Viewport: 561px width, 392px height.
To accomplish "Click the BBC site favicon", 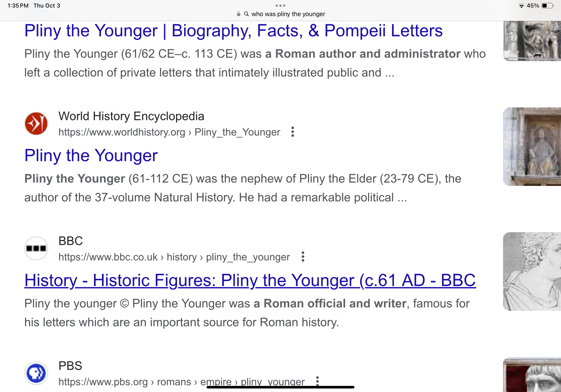I will [x=36, y=249].
